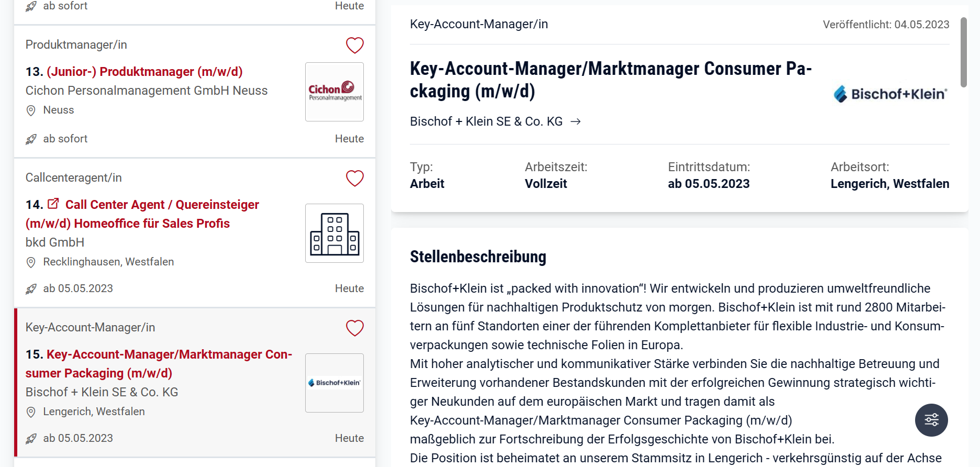Click the location pin icon next to Neuss
Image resolution: width=980 pixels, height=467 pixels.
31,110
